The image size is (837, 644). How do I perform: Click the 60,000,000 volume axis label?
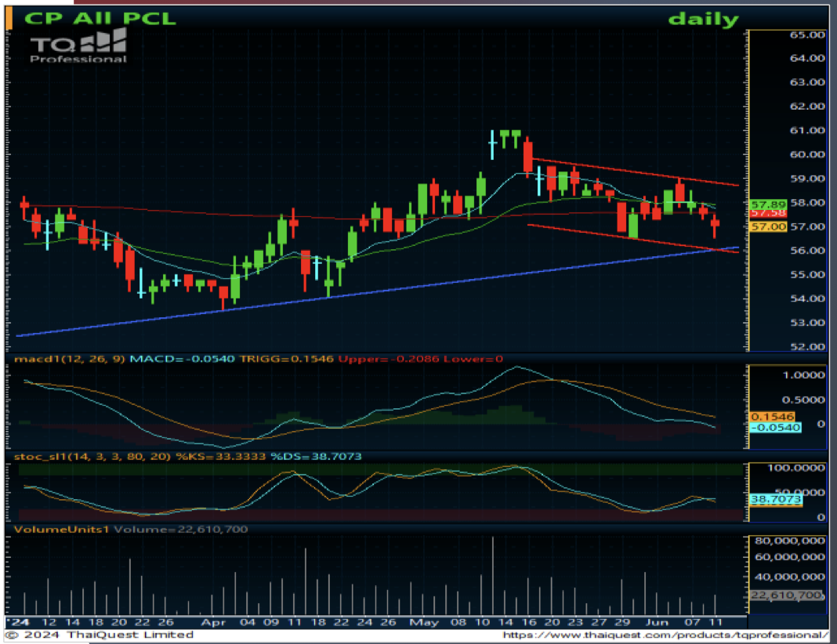click(790, 557)
